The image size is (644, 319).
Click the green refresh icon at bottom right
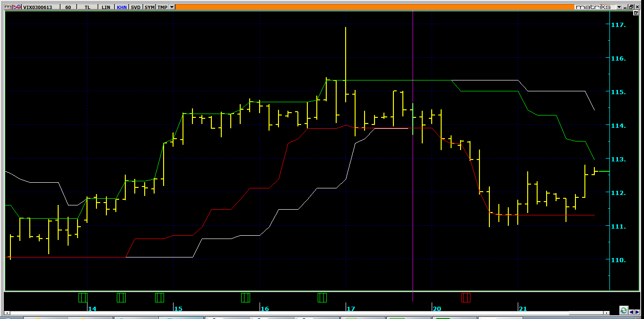(624, 310)
